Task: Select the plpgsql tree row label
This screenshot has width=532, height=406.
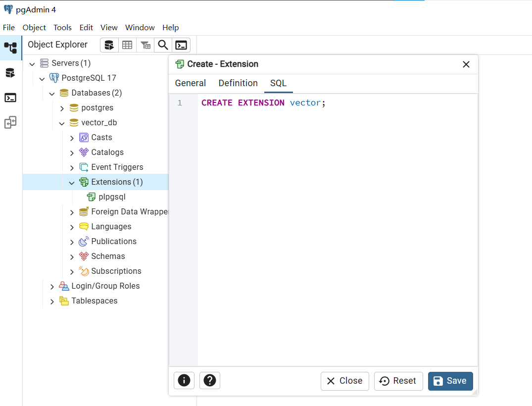Action: 112,197
